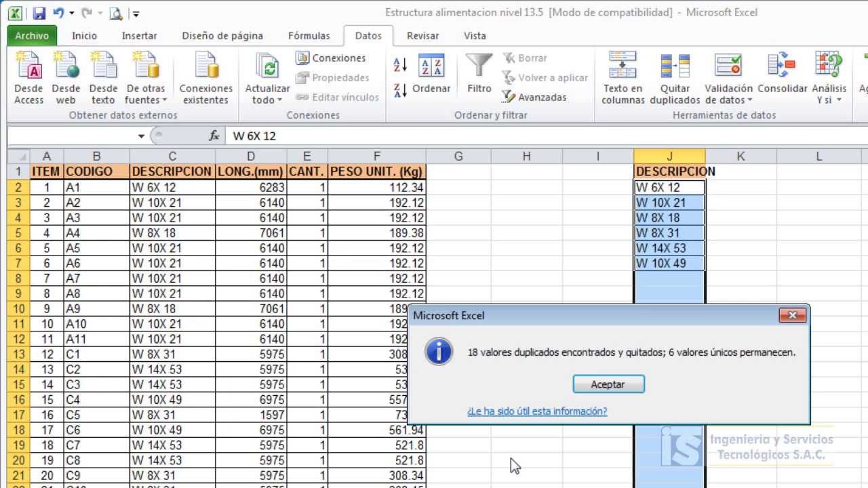The image size is (868, 488).
Task: Switch to the Fórmulas tab
Action: point(309,36)
